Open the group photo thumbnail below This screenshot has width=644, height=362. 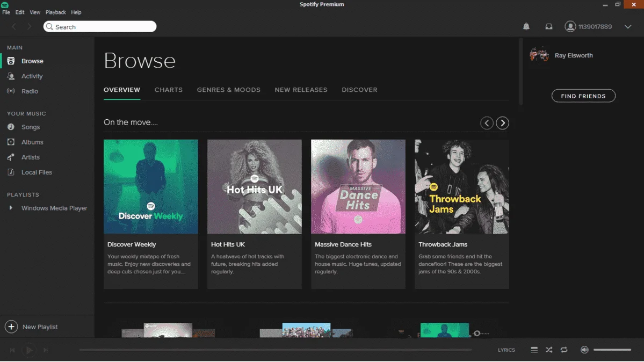306,330
